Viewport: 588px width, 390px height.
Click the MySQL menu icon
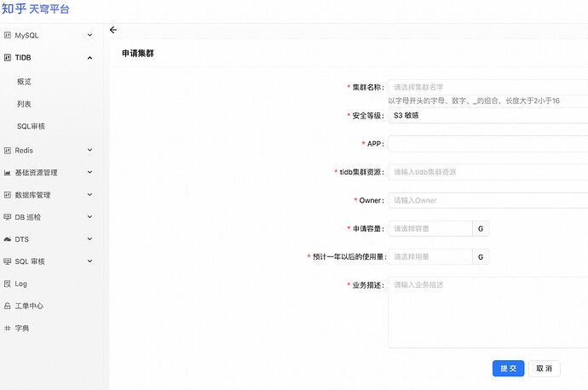[7, 35]
